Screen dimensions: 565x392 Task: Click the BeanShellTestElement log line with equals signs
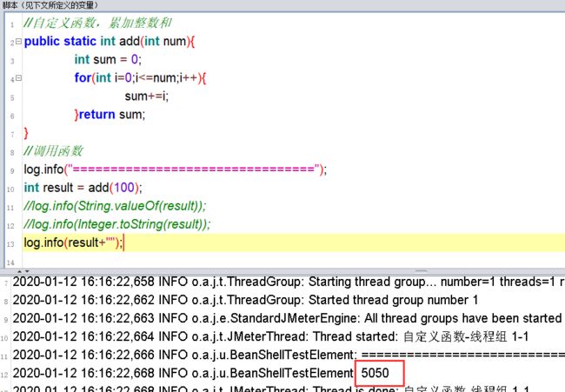[289, 355]
